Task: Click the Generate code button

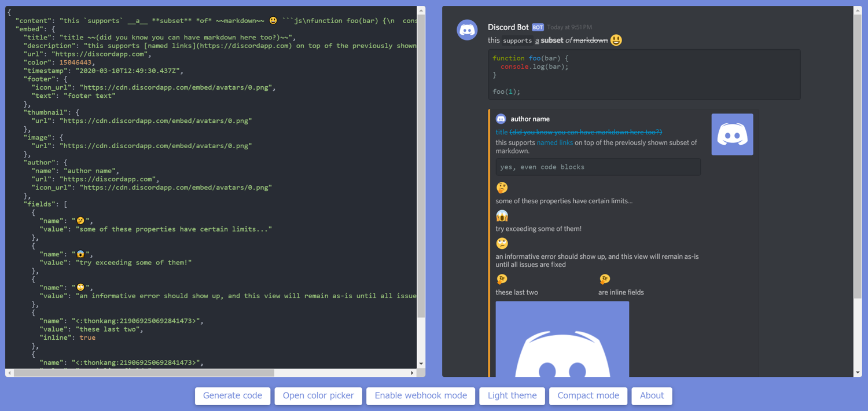Action: point(233,396)
